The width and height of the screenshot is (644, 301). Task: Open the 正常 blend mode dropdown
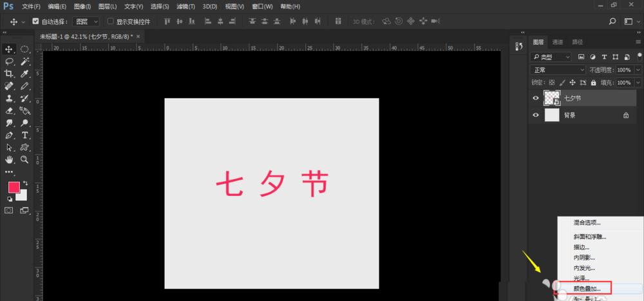[x=558, y=70]
